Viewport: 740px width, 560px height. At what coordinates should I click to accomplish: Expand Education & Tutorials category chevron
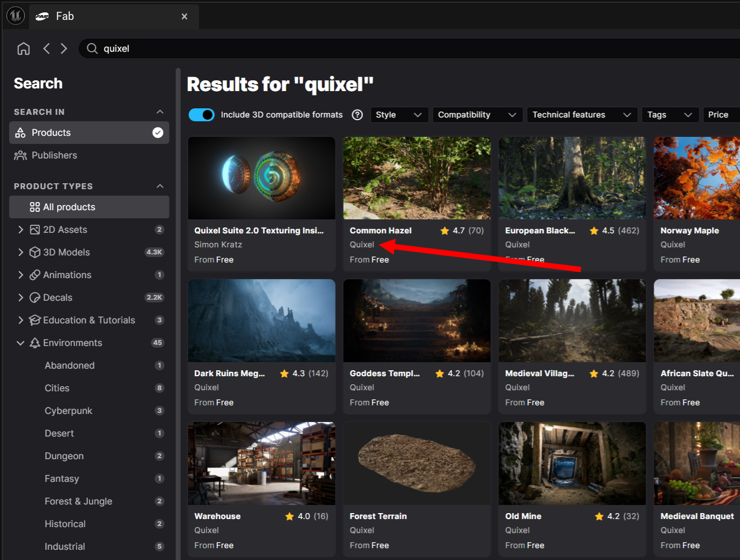(x=20, y=320)
